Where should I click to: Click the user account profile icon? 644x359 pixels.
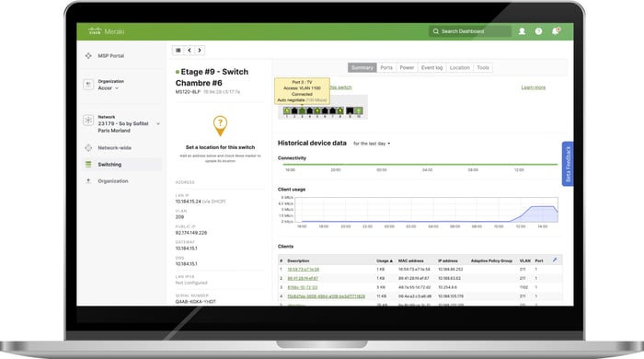pos(522,31)
